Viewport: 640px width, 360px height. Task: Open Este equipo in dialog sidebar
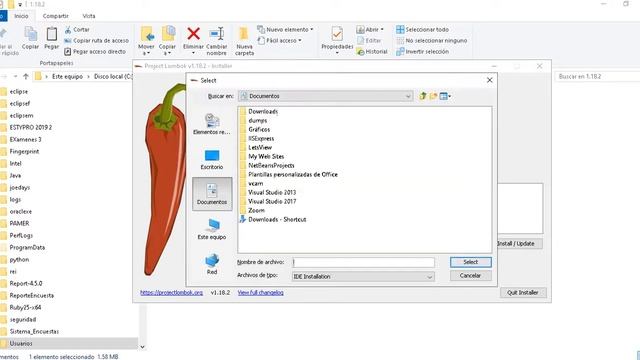pos(211,229)
